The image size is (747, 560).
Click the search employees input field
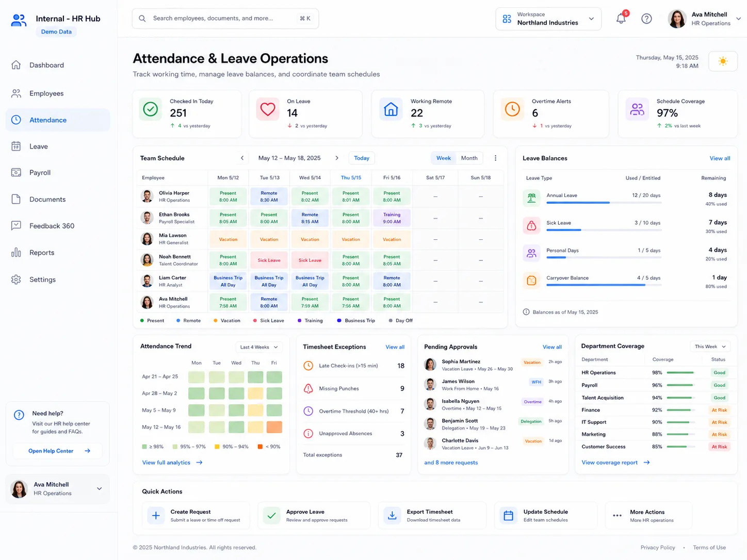(225, 19)
